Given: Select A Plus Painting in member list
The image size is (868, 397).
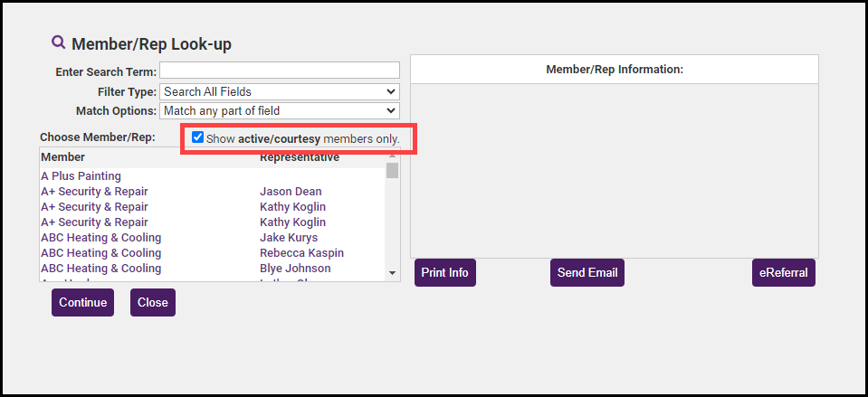Looking at the screenshot, I should point(81,176).
